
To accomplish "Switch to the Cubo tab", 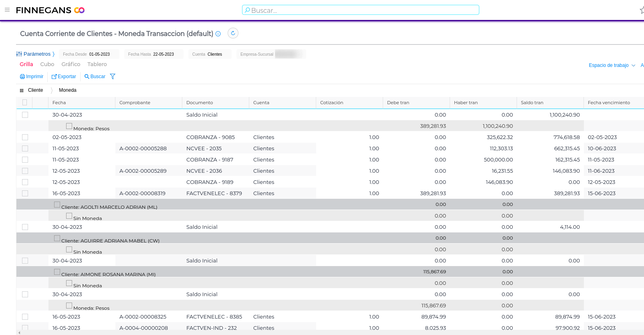I will (47, 65).
